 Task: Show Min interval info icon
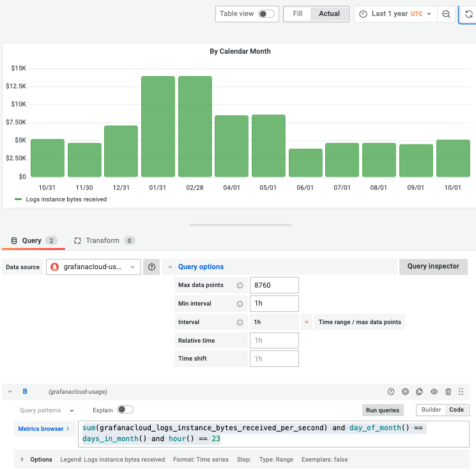[x=240, y=304]
